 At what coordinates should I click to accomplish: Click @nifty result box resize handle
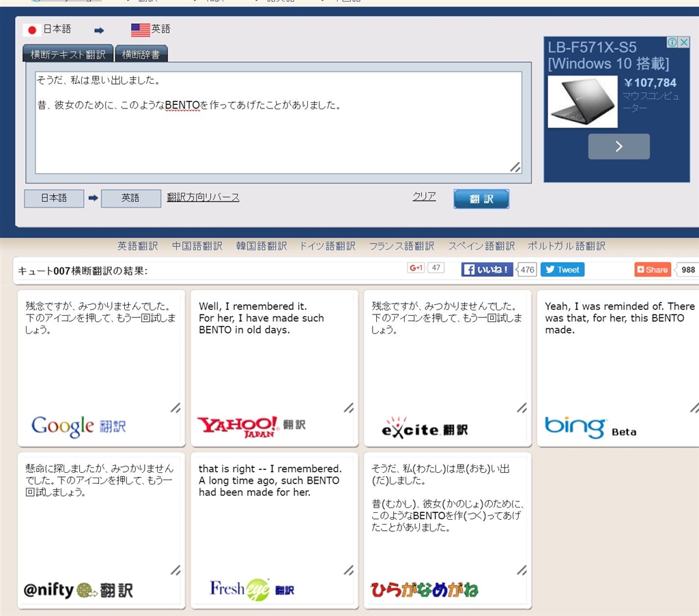(x=175, y=570)
